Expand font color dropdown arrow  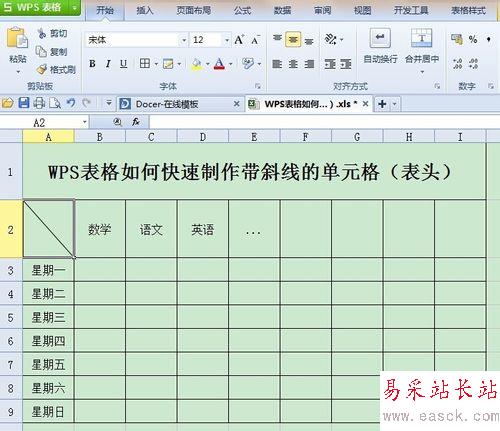click(230, 64)
